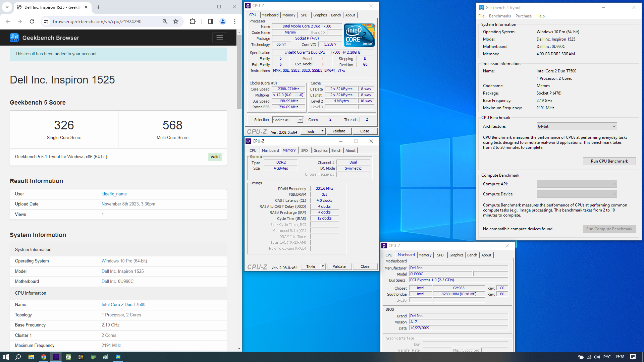Select the Bench tab in top CPU-Z window

(336, 15)
